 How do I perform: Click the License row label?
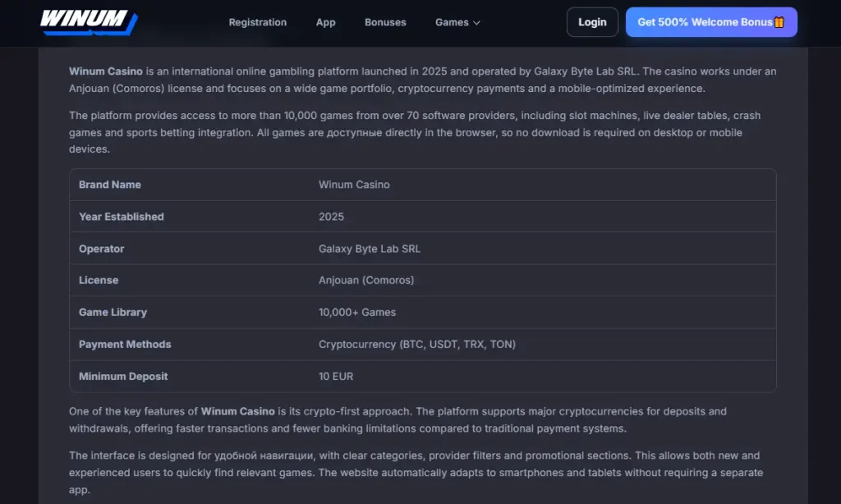99,280
